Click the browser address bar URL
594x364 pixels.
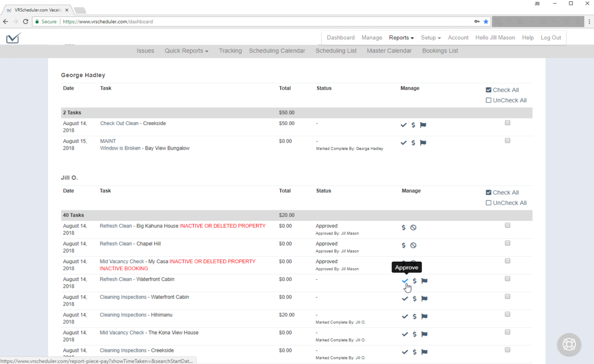(x=108, y=22)
